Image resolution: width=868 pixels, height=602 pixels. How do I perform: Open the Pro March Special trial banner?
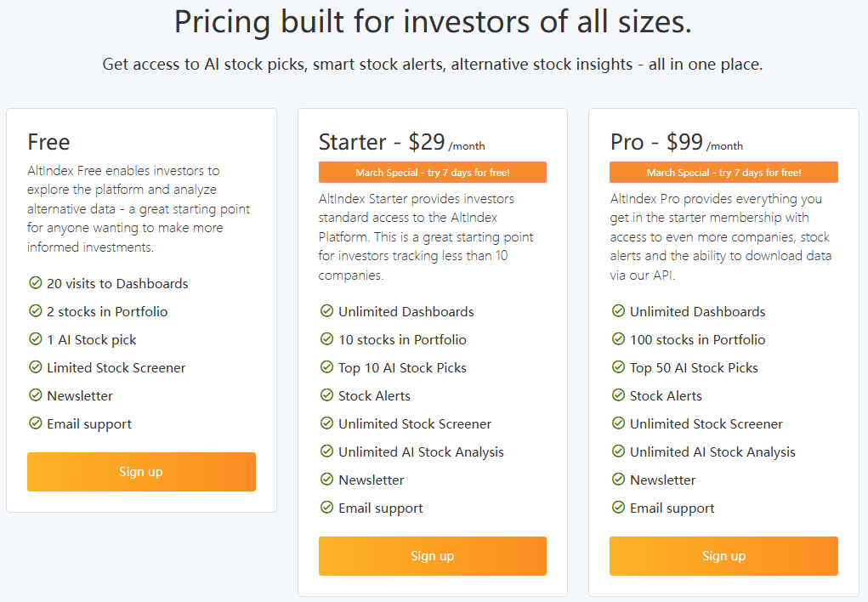point(723,173)
